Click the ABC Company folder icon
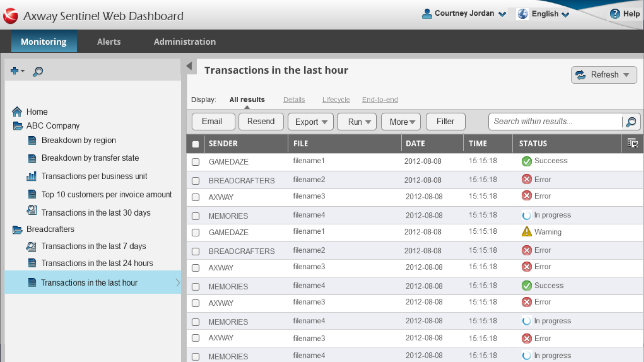This screenshot has height=362, width=644. click(18, 126)
